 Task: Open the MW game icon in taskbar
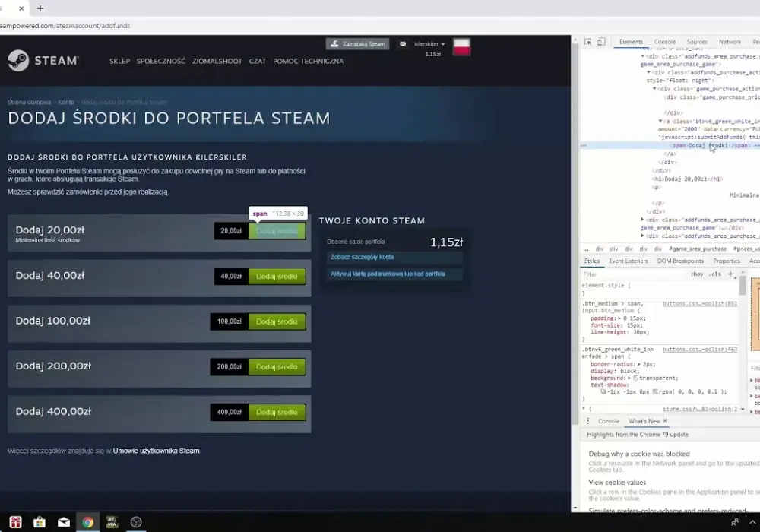click(112, 522)
